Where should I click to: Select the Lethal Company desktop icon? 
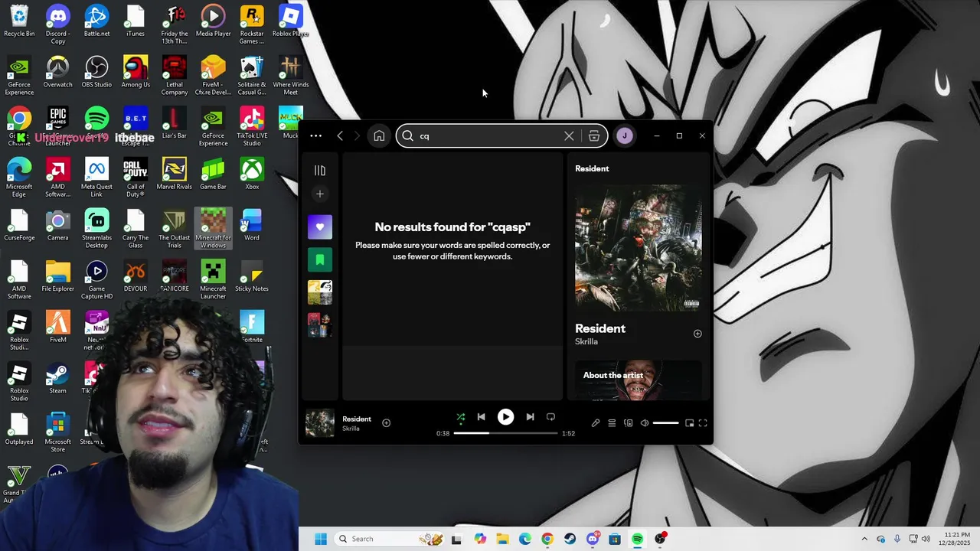(175, 75)
